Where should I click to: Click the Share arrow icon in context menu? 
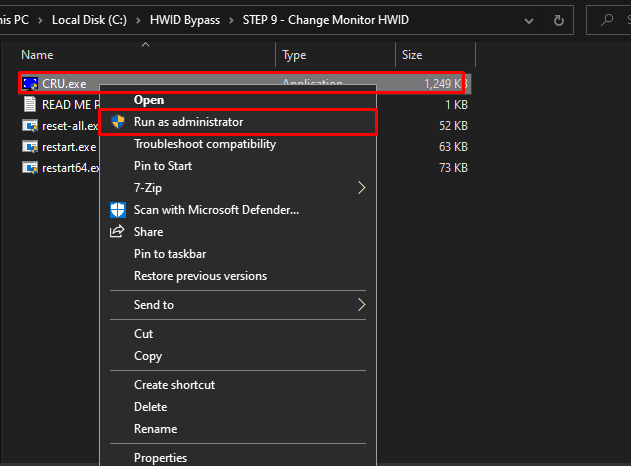pos(117,231)
